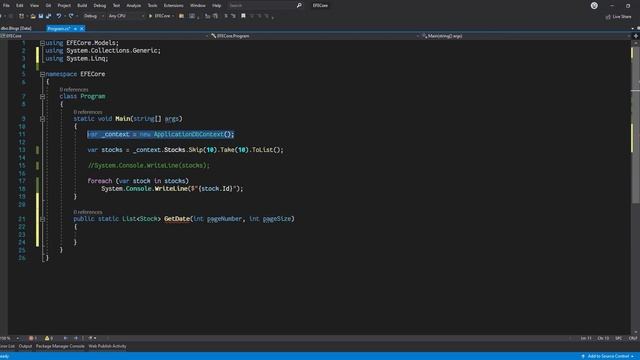Click the error count indicator
Screen dimensions: 640x360
tap(33, 338)
